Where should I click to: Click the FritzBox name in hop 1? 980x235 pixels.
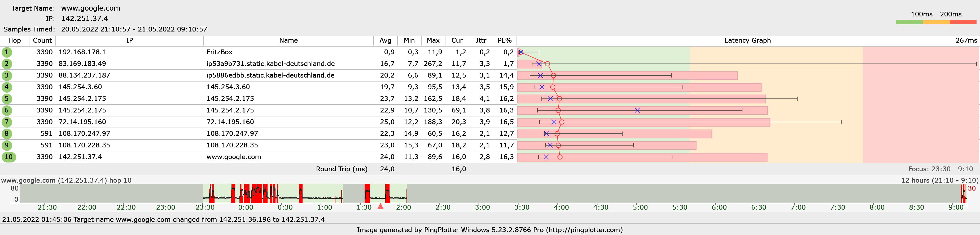(x=219, y=52)
